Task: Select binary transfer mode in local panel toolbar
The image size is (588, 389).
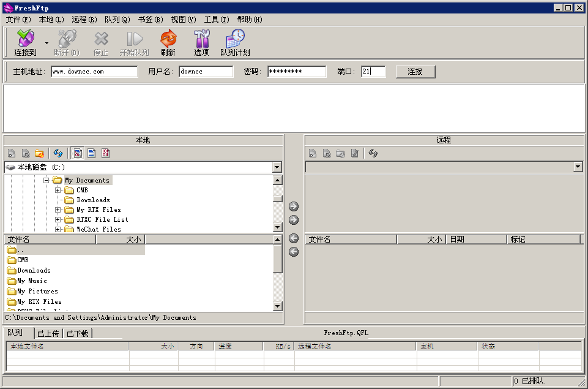Action: (x=105, y=153)
